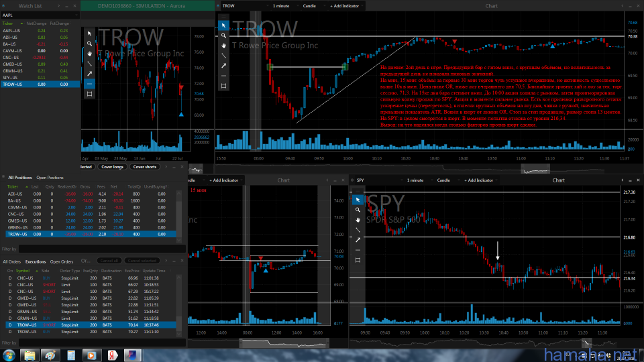Sort watch list by NetChange column

36,24
